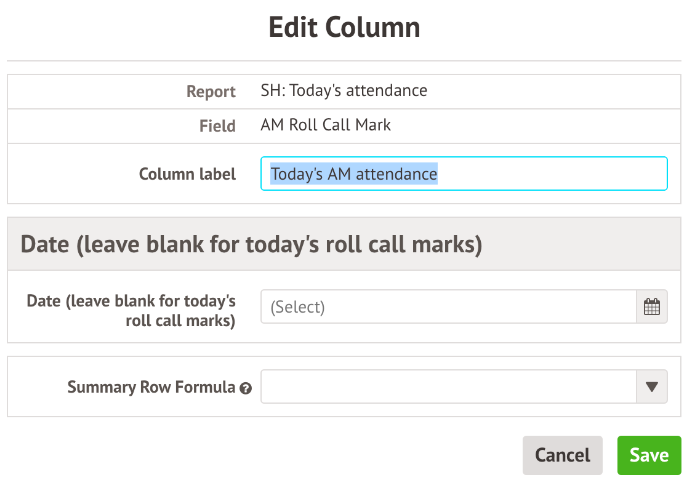Viewport: 687px width, 482px height.
Task: Click the highlighted Today's AM attendance text
Action: coord(354,174)
